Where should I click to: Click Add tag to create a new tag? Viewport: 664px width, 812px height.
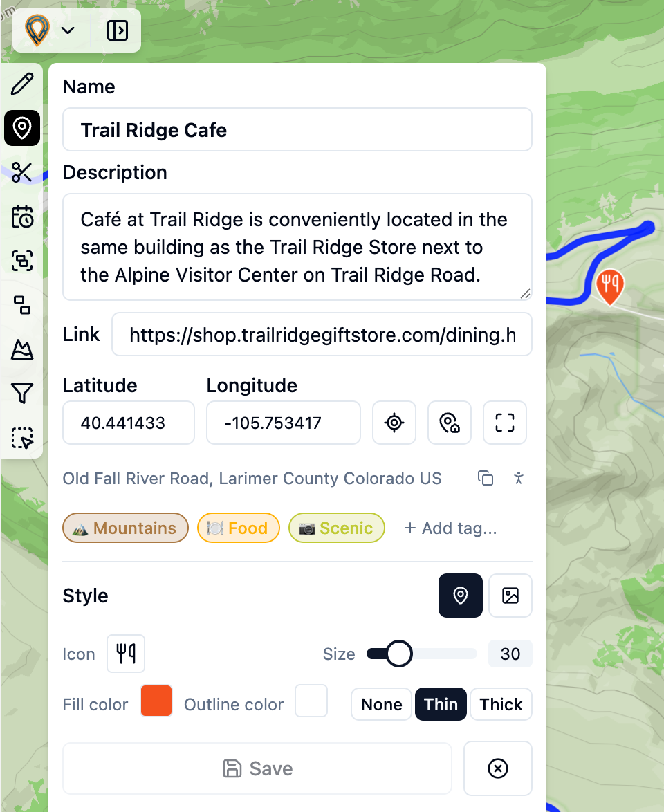click(x=450, y=528)
